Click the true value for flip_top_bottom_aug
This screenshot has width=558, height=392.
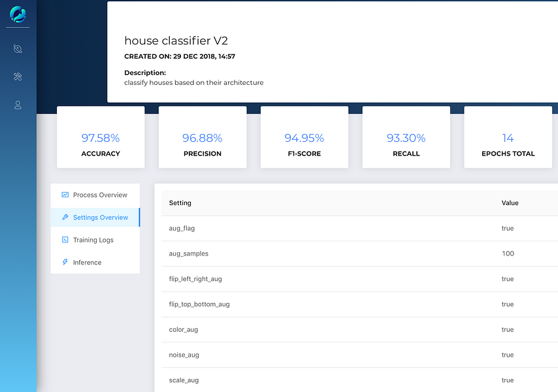[x=508, y=304]
